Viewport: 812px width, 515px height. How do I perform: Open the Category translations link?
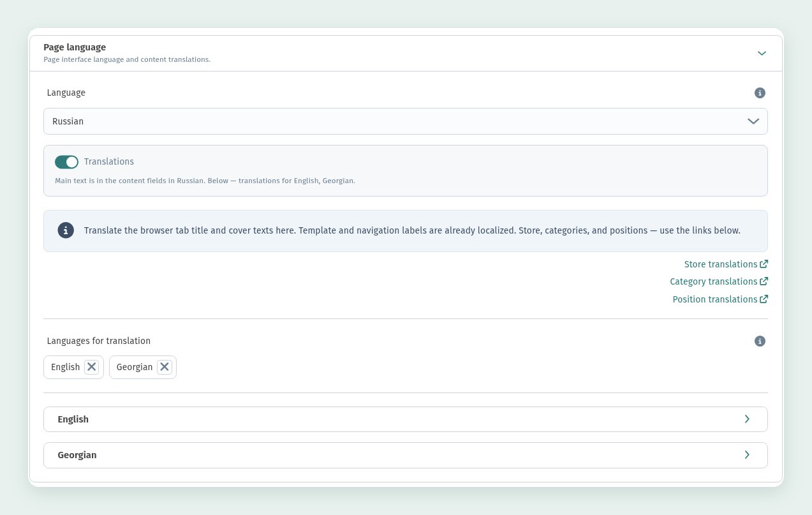pyautogui.click(x=714, y=281)
